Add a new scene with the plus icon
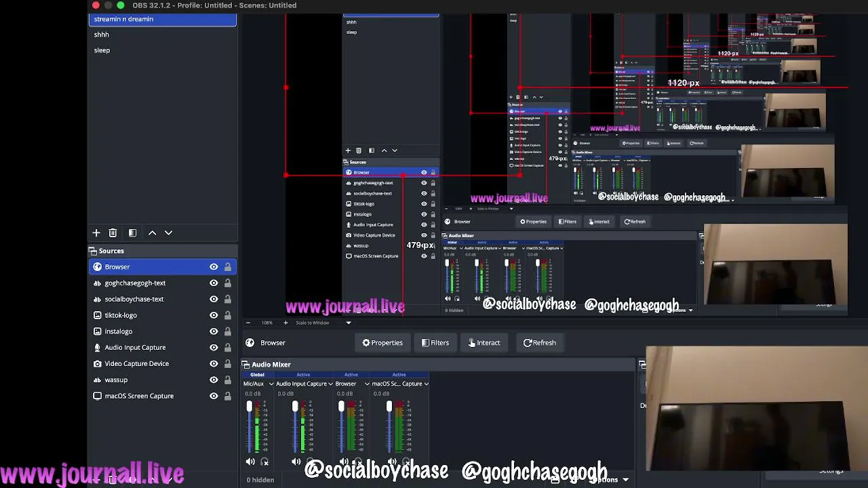This screenshot has width=868, height=488. pos(96,233)
